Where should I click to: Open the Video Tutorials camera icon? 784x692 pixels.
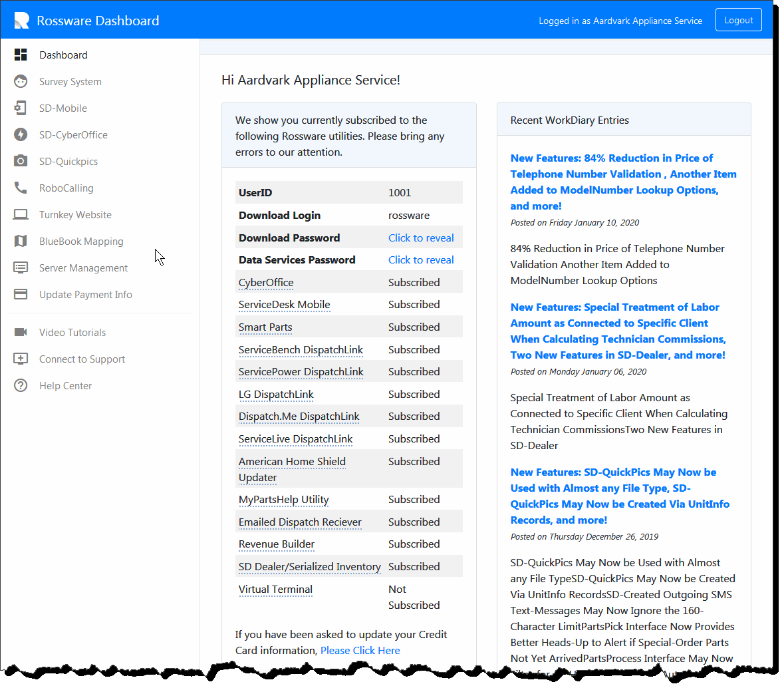[21, 332]
